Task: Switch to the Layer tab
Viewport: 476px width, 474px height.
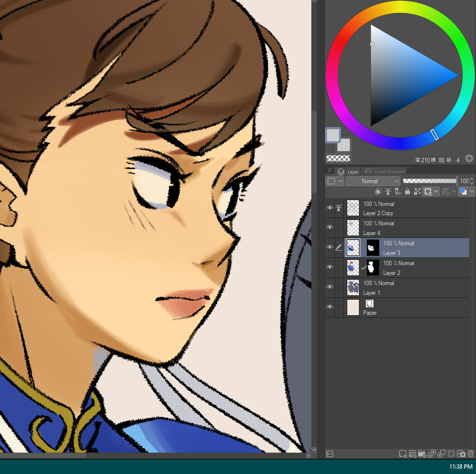Action: (348, 171)
